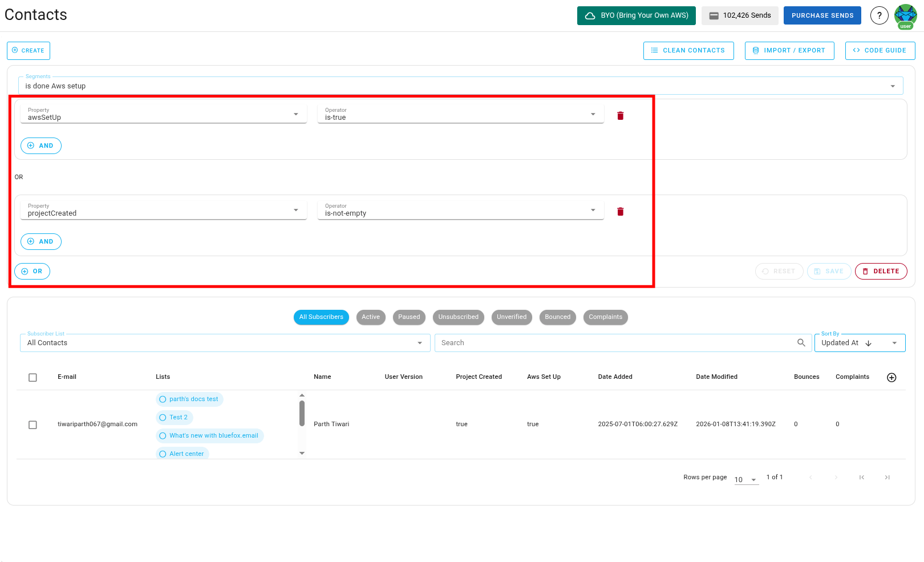Select the checkbox for tiwariparth067@gmail.com
This screenshot has height=562, width=924.
click(33, 424)
